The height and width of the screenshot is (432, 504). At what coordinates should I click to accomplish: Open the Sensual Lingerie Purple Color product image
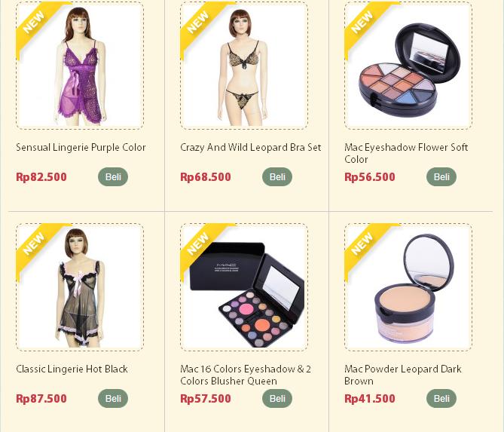[x=80, y=66]
